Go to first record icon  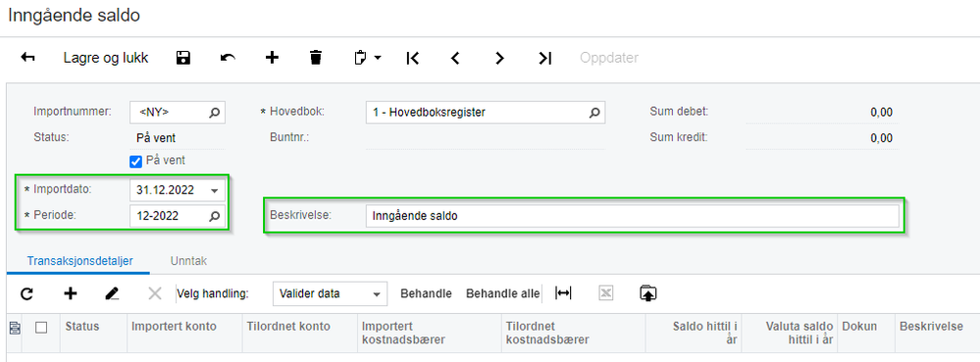[412, 58]
